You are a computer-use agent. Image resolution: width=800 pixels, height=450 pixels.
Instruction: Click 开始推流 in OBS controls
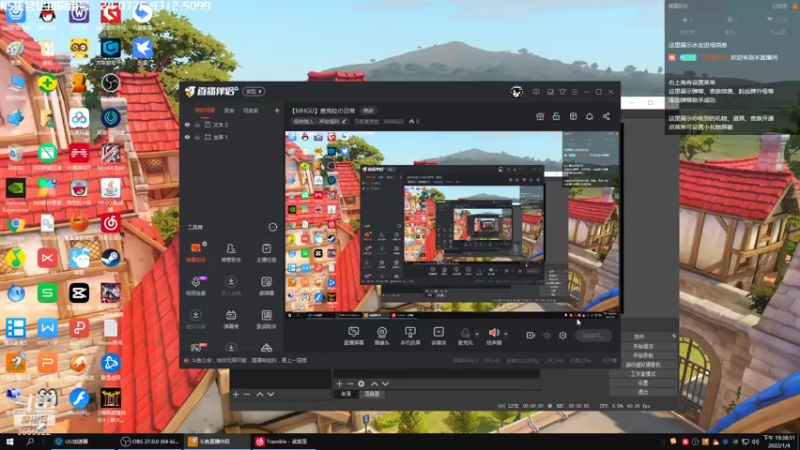(643, 346)
